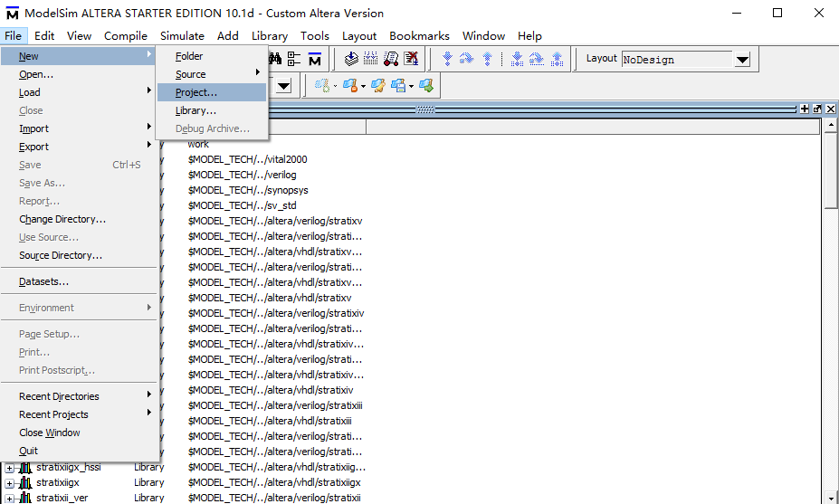Click the first blue down-arrow step icon
The image size is (839, 504).
[x=447, y=58]
